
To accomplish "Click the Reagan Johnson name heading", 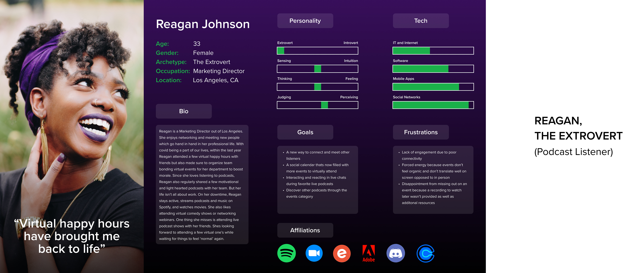I will click(203, 24).
